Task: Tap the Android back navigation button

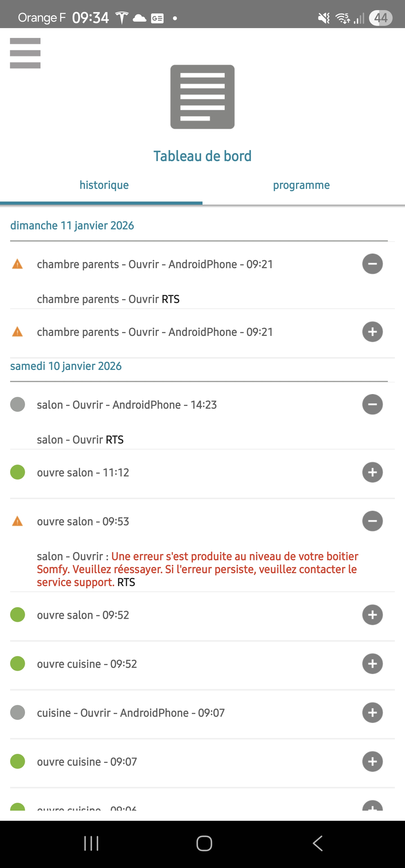Action: [318, 843]
